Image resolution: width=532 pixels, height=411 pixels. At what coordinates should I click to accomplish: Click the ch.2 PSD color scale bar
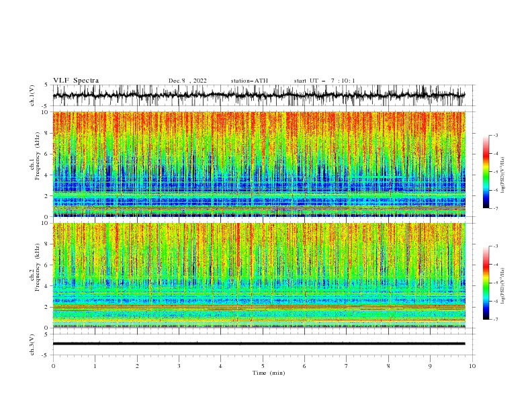coord(486,283)
